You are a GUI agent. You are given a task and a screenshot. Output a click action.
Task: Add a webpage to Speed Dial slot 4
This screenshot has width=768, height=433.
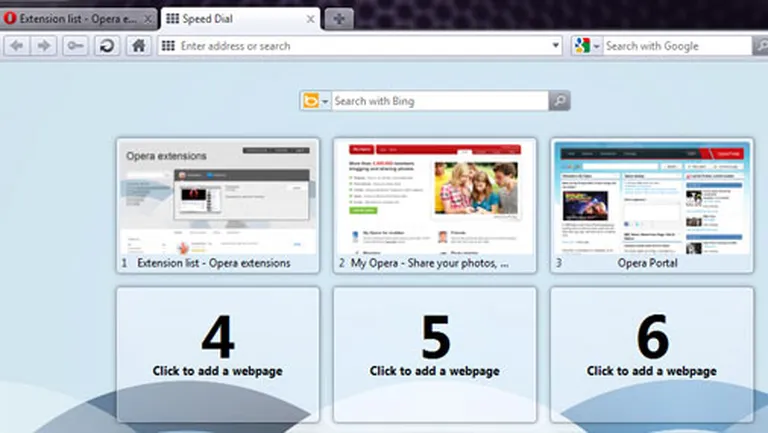coord(218,355)
